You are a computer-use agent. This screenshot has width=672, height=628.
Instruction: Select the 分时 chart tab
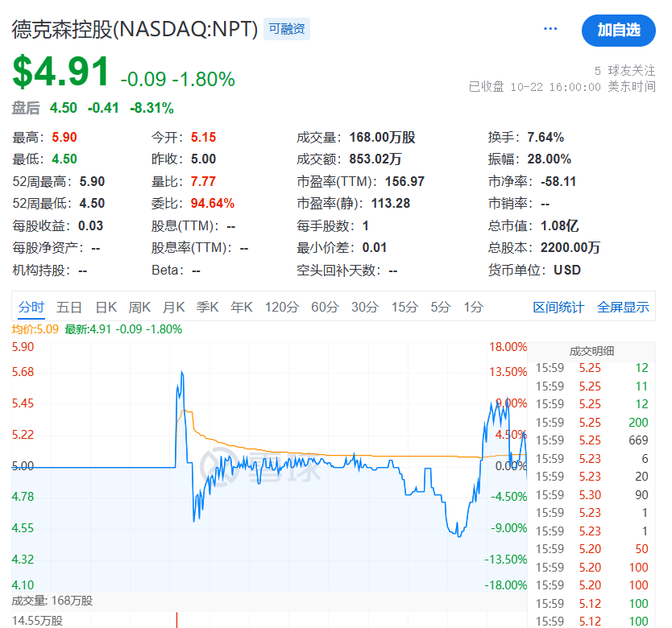click(x=31, y=307)
